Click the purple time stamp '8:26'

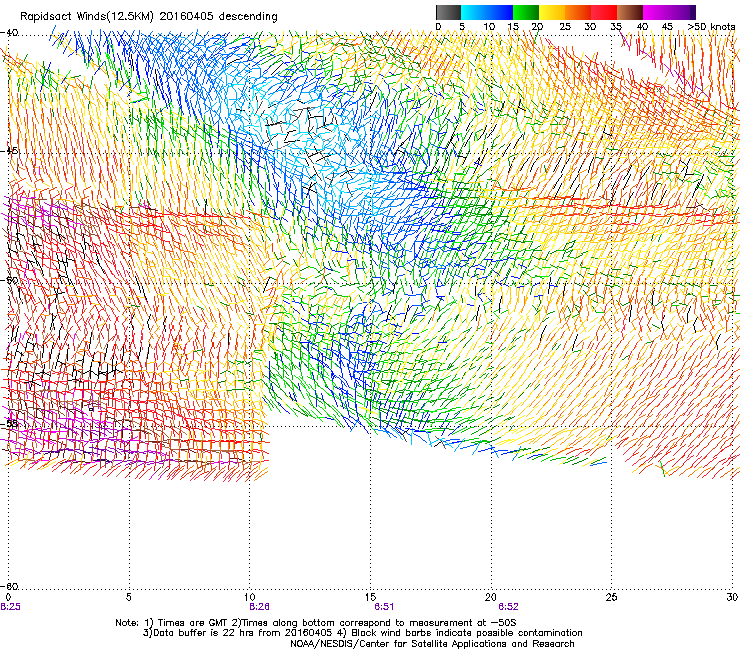click(259, 607)
